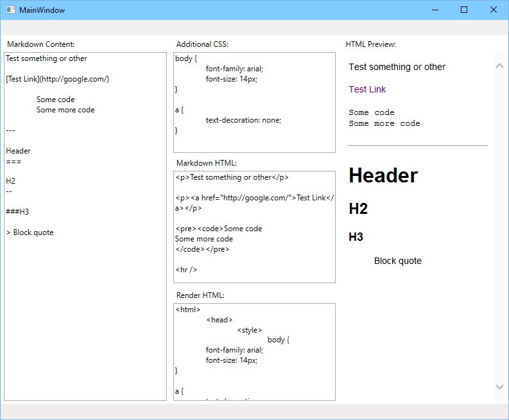Click '</code></pre>' line in Markdown HTML
Screen dimensions: 509x420
(x=202, y=249)
